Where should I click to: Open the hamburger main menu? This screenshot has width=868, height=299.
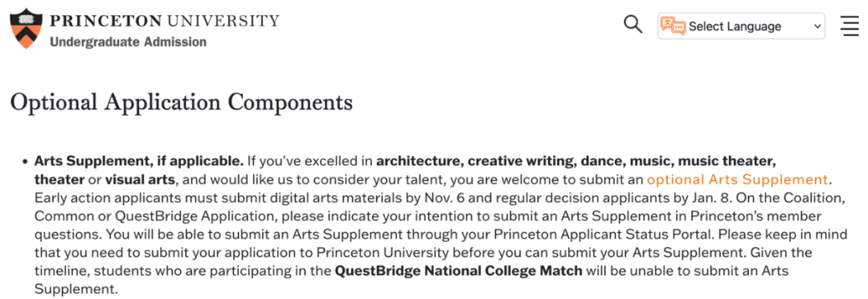(850, 26)
